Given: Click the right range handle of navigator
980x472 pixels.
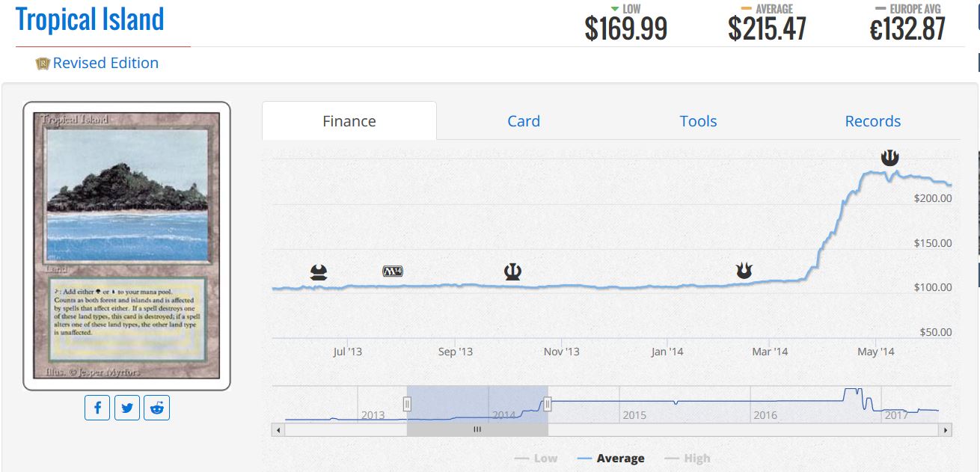Looking at the screenshot, I should point(548,404).
